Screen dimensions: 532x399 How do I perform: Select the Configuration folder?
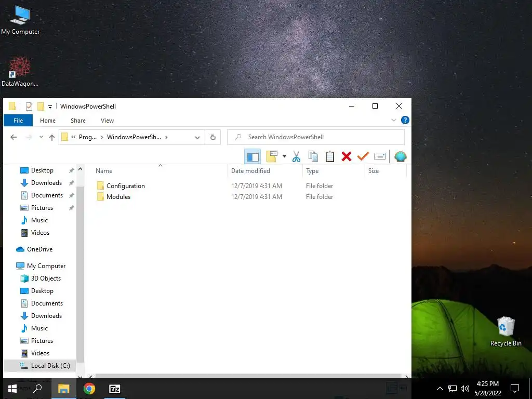point(126,186)
